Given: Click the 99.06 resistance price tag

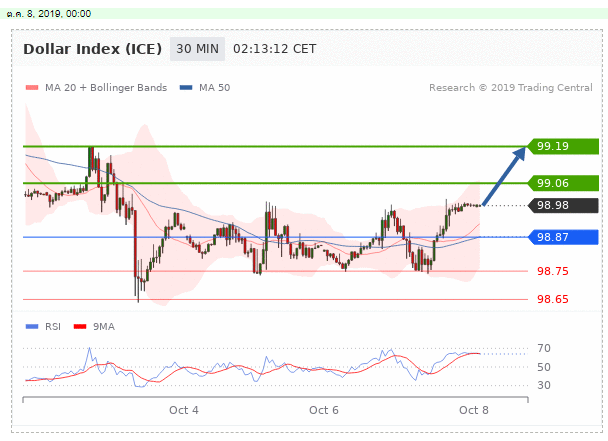Looking at the screenshot, I should [x=563, y=183].
